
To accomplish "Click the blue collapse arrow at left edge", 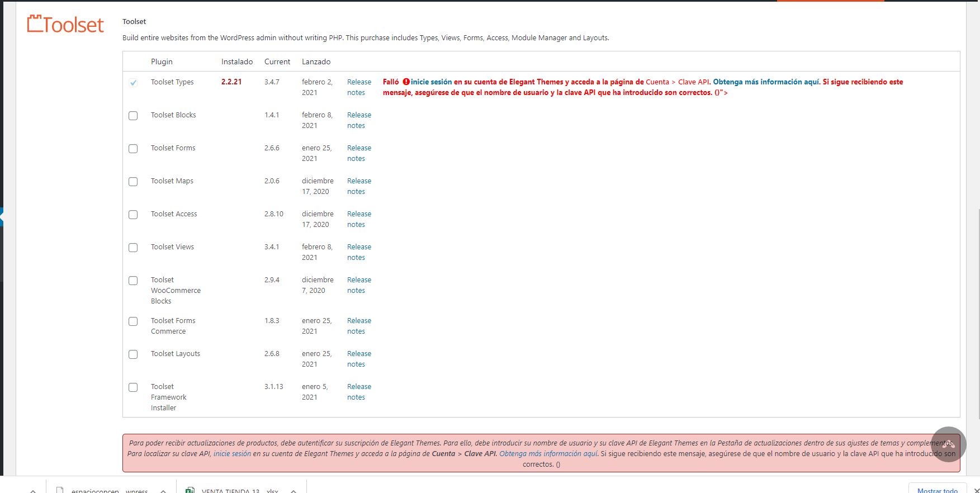I will [2, 216].
